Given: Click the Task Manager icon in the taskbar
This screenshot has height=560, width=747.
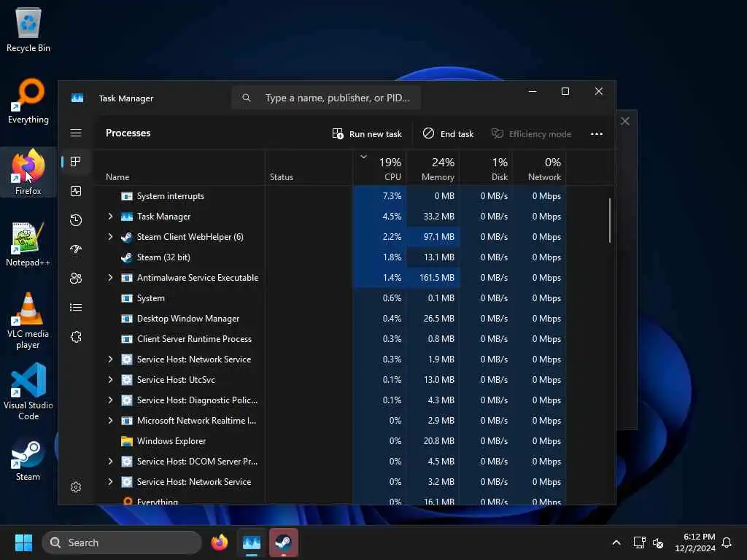Looking at the screenshot, I should tap(252, 542).
